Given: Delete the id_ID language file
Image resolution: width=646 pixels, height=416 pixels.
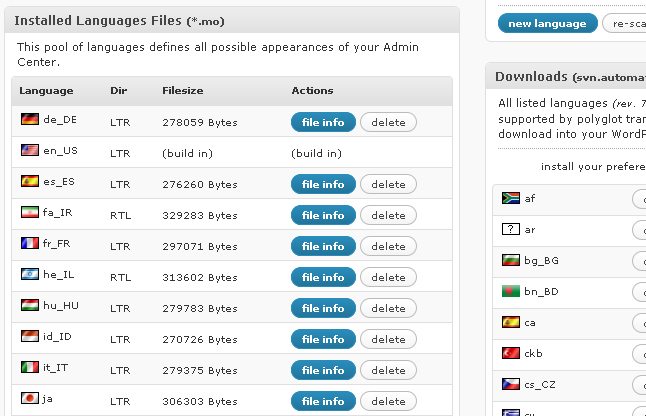Looking at the screenshot, I should [x=388, y=339].
